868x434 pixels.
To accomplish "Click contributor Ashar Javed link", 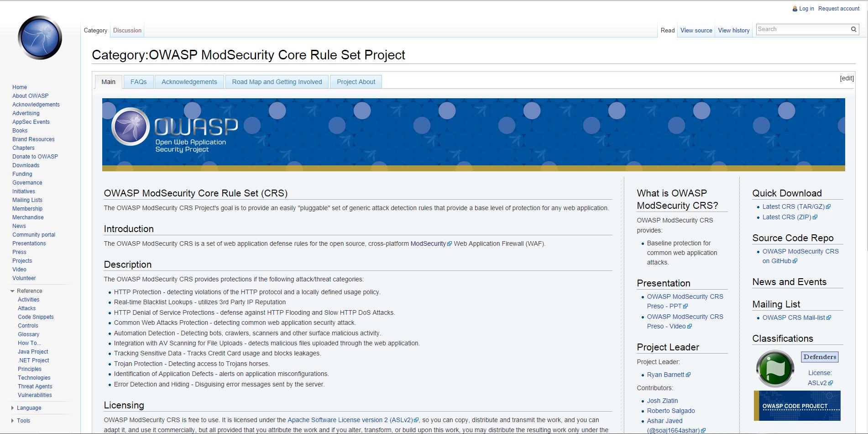I will (676, 425).
